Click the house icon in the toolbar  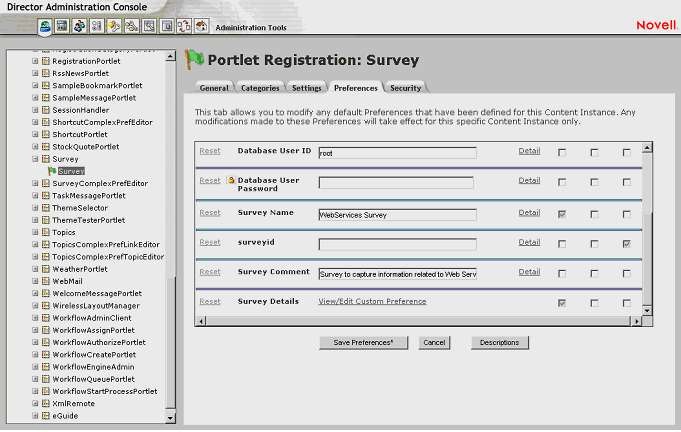[201, 26]
